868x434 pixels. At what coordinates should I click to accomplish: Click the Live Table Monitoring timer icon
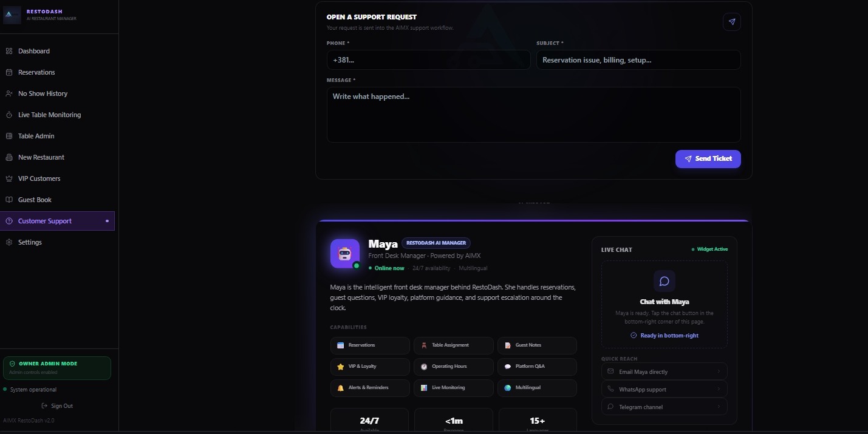pos(9,115)
